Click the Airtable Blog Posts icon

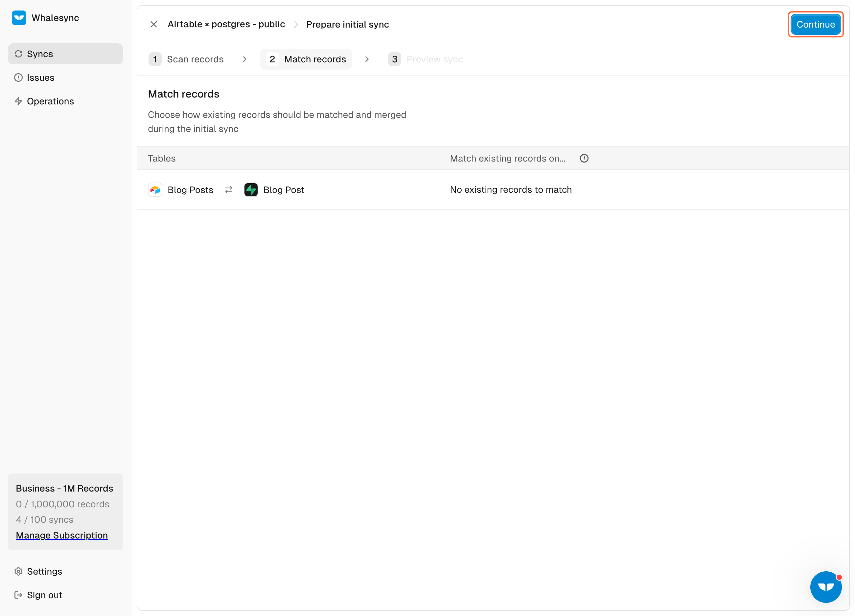point(155,190)
